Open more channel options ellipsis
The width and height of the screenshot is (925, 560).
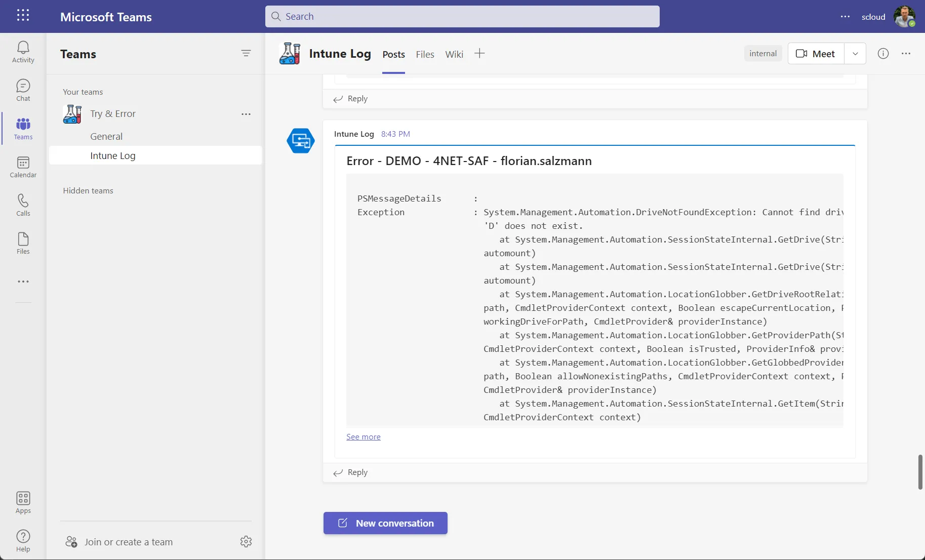(906, 54)
